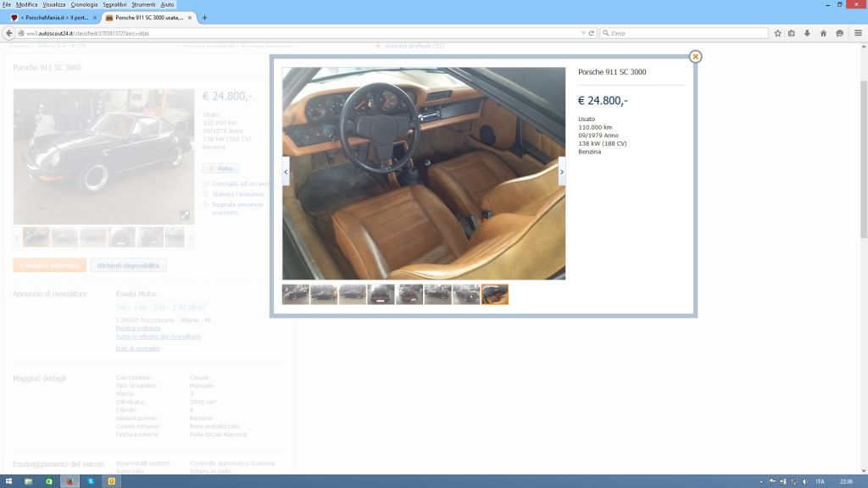Image resolution: width=868 pixels, height=488 pixels.
Task: Reload the current page
Action: pyautogui.click(x=591, y=33)
